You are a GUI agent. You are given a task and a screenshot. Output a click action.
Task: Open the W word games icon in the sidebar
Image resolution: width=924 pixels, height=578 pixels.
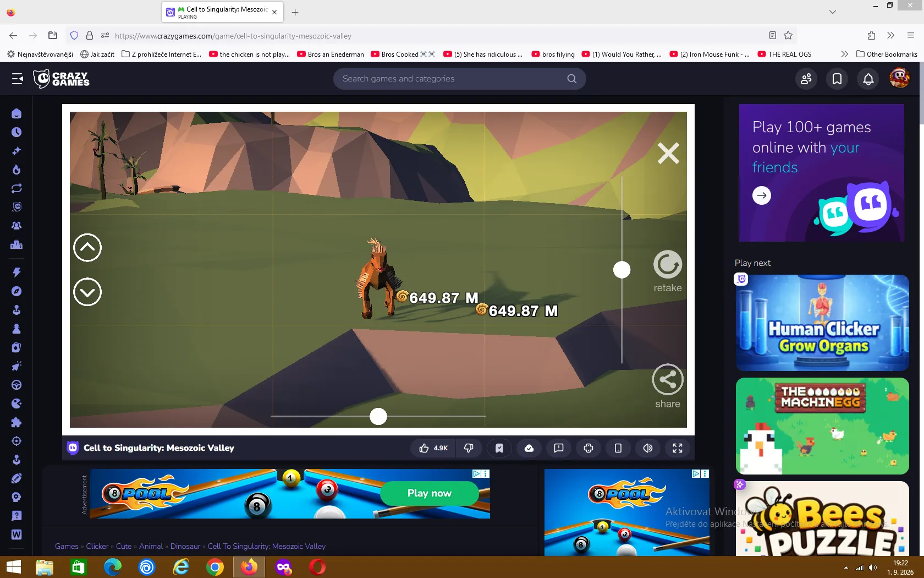point(16,535)
